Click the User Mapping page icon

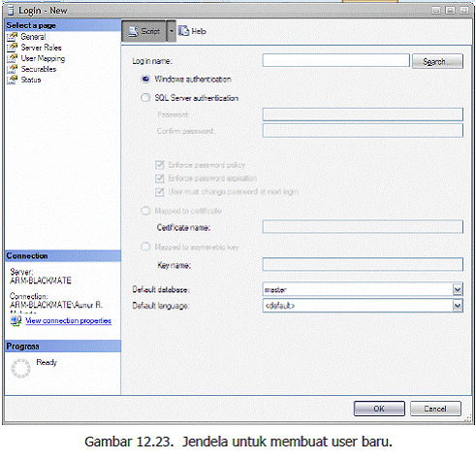[12, 58]
